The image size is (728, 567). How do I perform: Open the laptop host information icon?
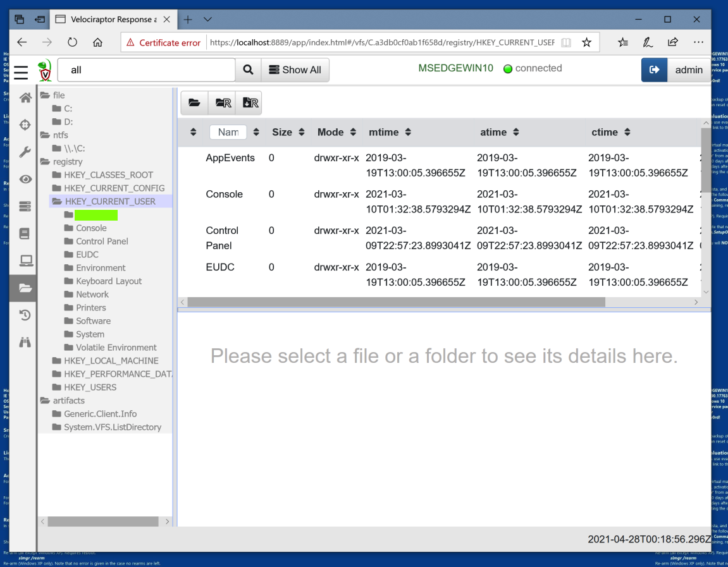tap(26, 261)
